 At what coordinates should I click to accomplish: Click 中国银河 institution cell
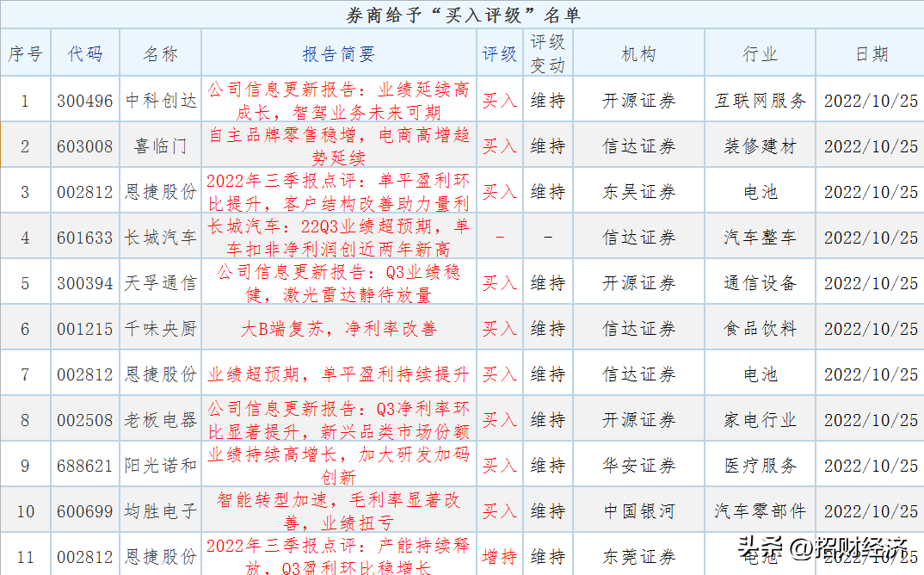638,511
